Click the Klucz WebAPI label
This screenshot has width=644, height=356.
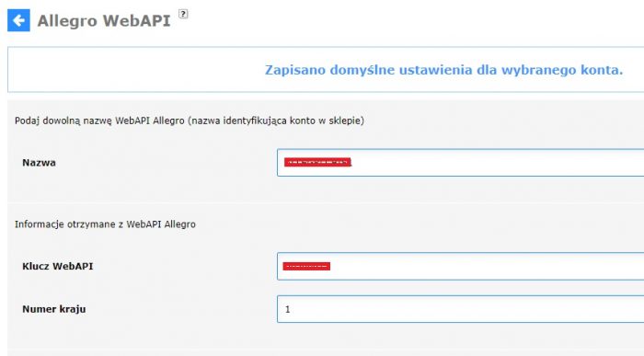[57, 266]
